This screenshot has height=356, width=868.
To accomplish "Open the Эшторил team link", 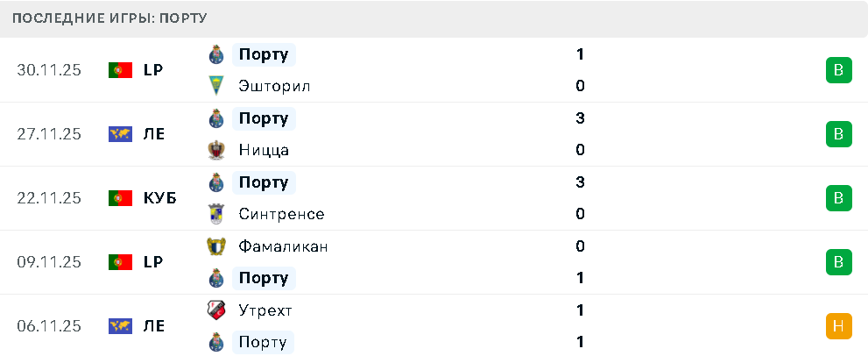I will (274, 86).
